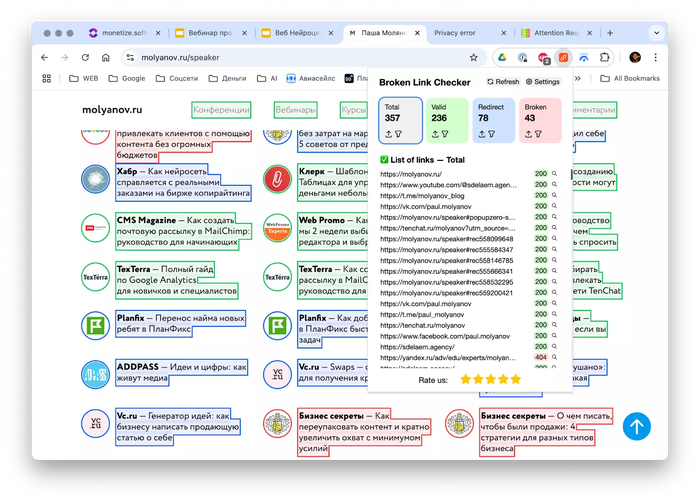Click the clock-with-lock extension icon
Screen dimensions: 700x502
[523, 57]
